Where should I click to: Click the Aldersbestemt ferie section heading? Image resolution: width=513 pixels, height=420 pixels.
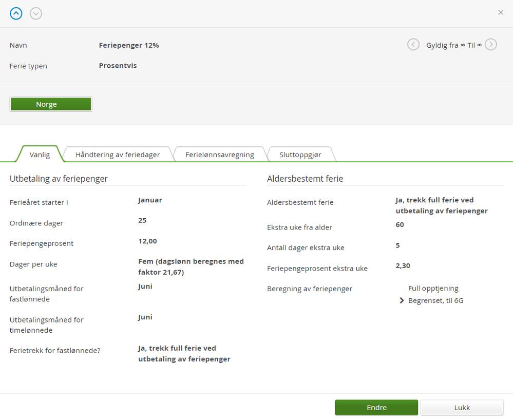305,179
